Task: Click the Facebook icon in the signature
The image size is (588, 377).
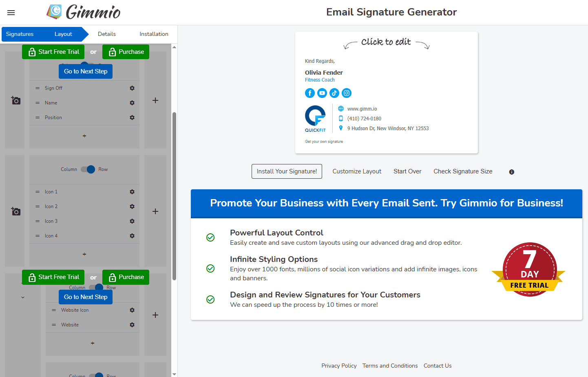Action: tap(310, 93)
